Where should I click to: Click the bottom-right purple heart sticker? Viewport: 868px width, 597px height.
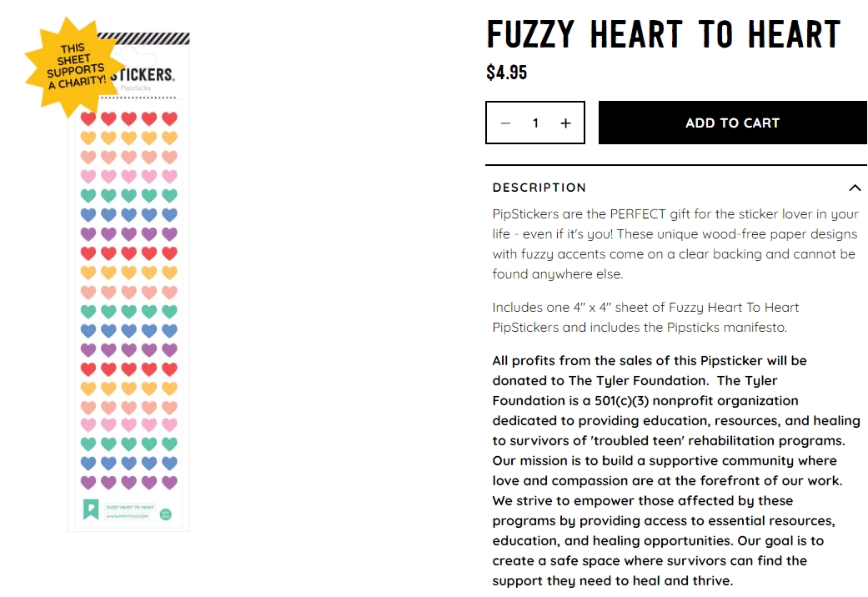(x=169, y=483)
